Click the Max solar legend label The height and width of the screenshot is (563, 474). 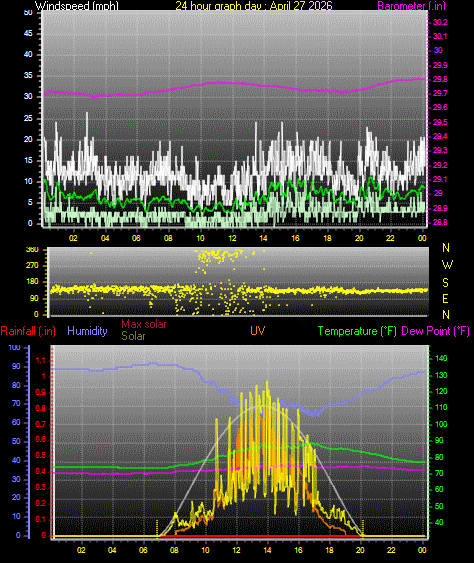click(x=144, y=324)
